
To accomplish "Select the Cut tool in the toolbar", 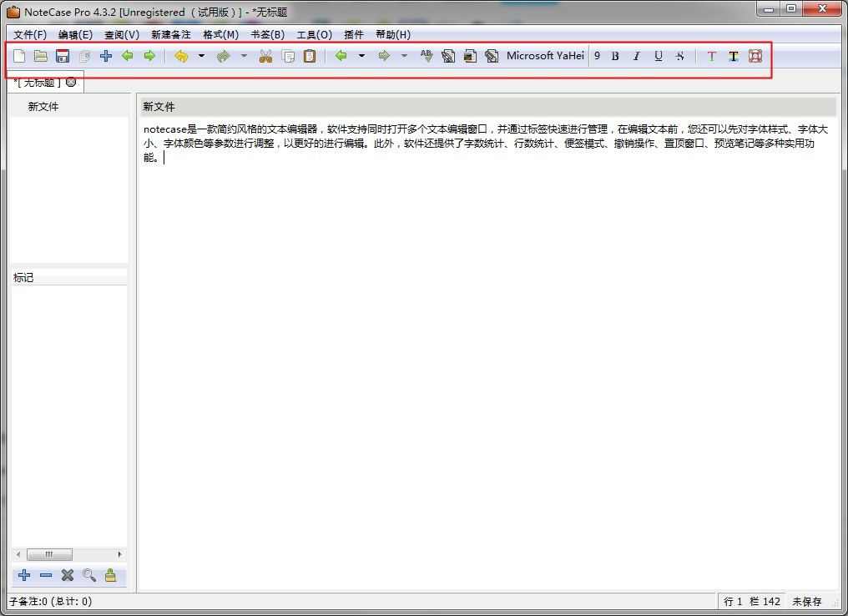I will 265,56.
